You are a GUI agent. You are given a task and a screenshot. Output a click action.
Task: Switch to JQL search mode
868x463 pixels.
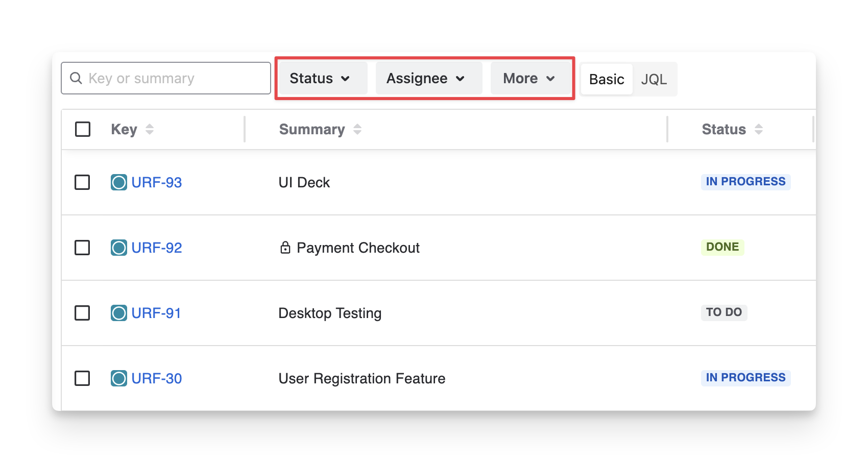654,79
